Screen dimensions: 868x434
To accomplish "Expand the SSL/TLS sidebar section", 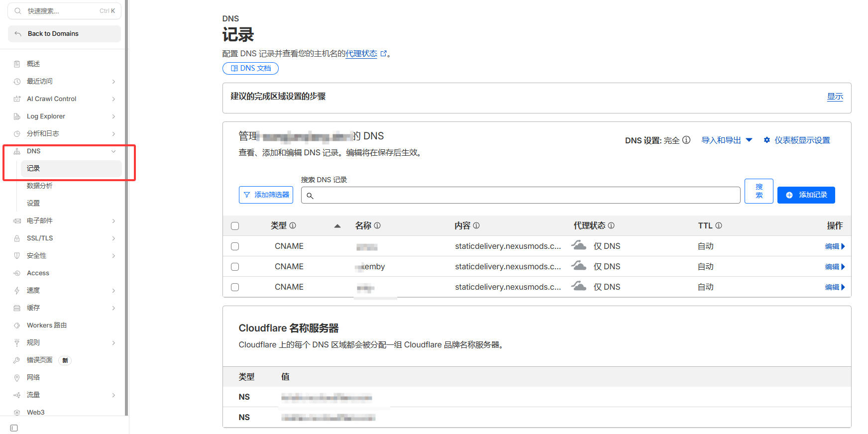I will [x=113, y=238].
